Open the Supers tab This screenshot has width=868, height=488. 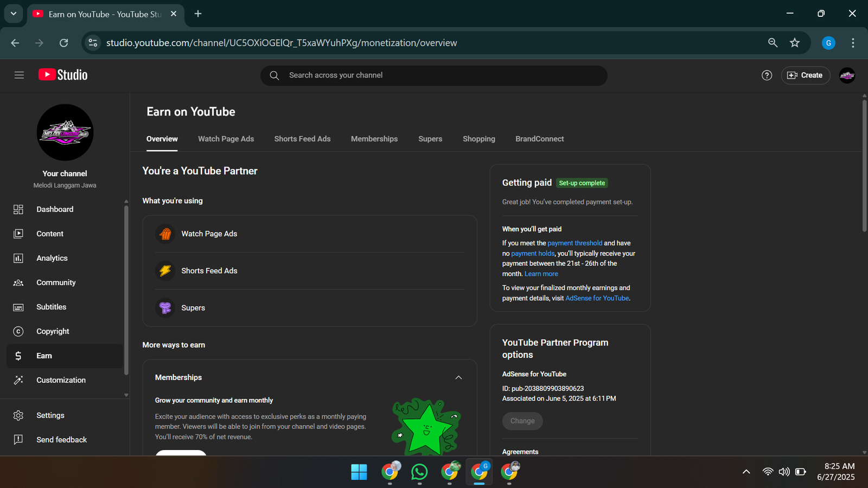[x=430, y=139]
